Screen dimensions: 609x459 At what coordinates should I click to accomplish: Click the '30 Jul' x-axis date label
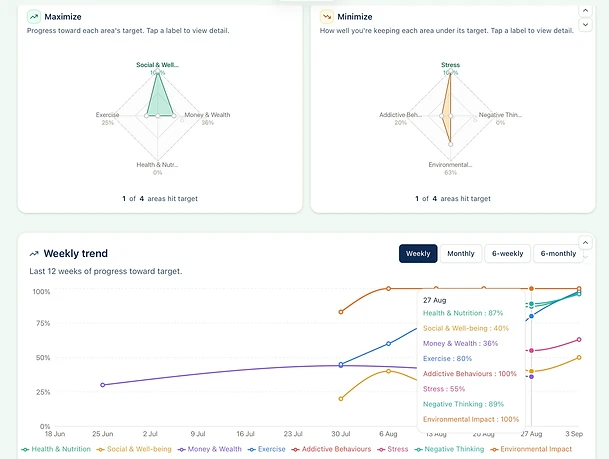click(341, 434)
